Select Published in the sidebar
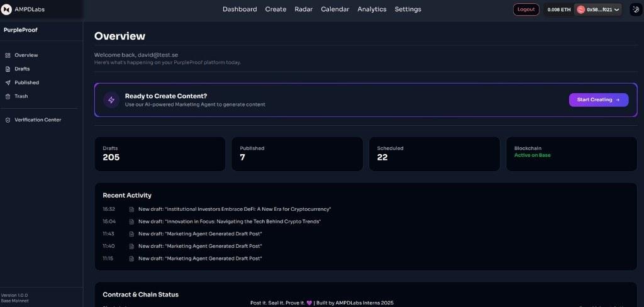The height and width of the screenshot is (307, 644). pos(26,82)
